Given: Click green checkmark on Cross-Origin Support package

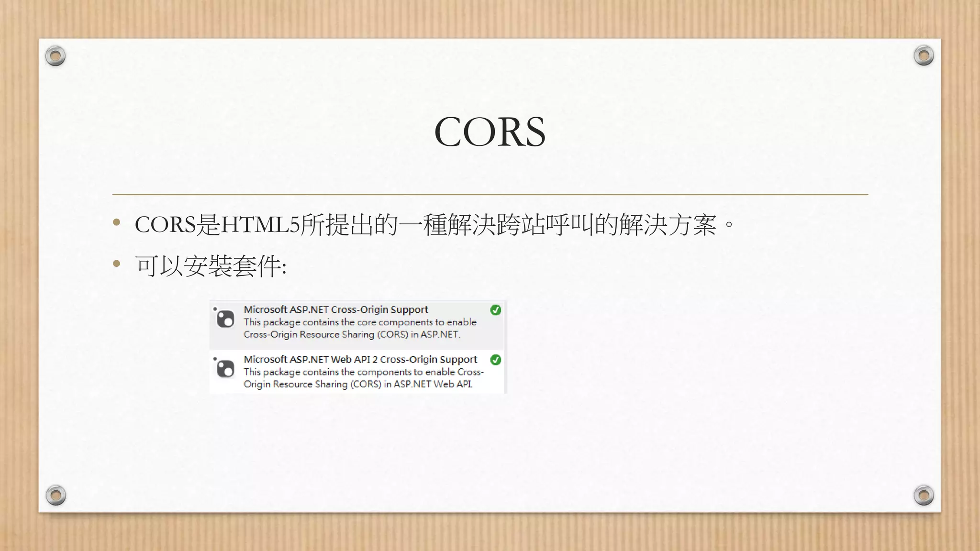Looking at the screenshot, I should 496,310.
